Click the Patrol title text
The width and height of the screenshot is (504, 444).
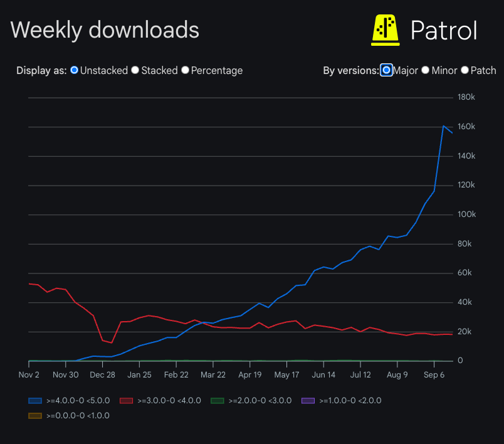444,31
